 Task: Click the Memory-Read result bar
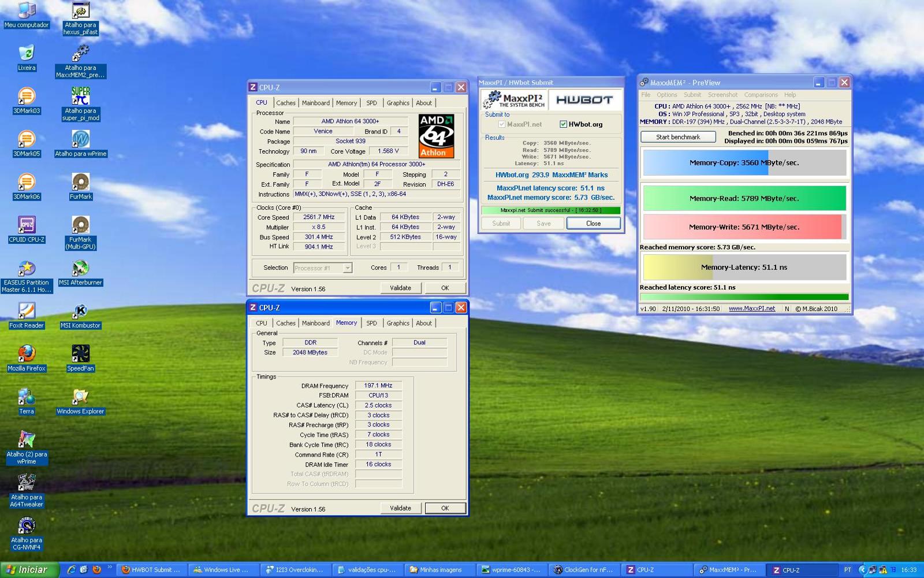(744, 198)
